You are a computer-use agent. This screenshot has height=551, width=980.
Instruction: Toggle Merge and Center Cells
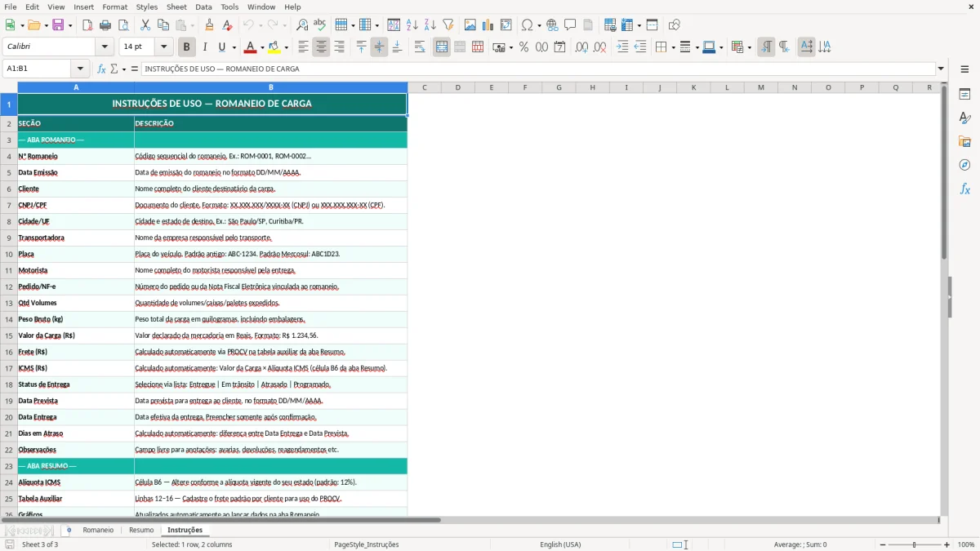click(x=442, y=47)
